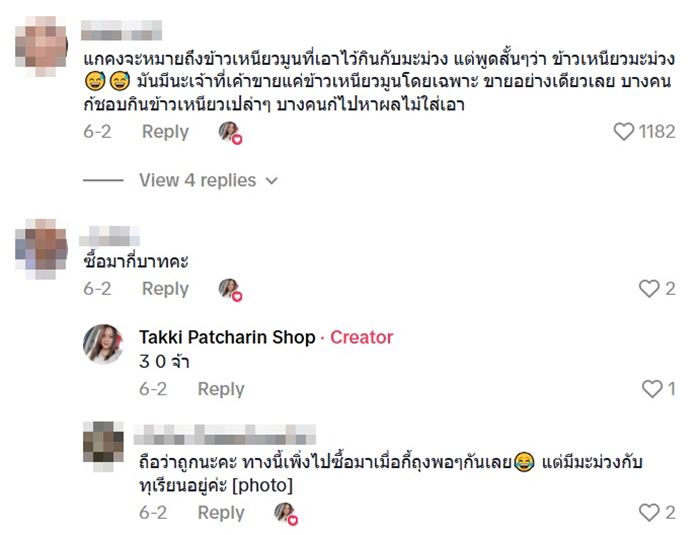This screenshot has width=700, height=535.
Task: Reply to Takki Patcharin Shop's comment
Action: click(221, 389)
